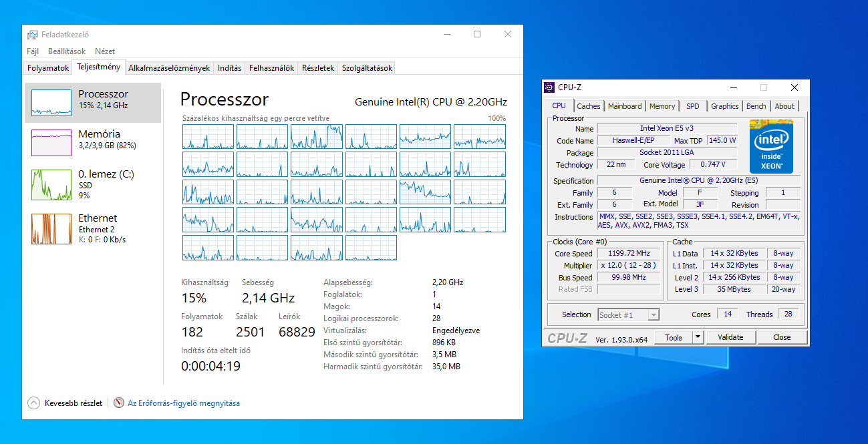The image size is (868, 444).
Task: Switch to the Szolgáltatások tab
Action: (x=367, y=68)
